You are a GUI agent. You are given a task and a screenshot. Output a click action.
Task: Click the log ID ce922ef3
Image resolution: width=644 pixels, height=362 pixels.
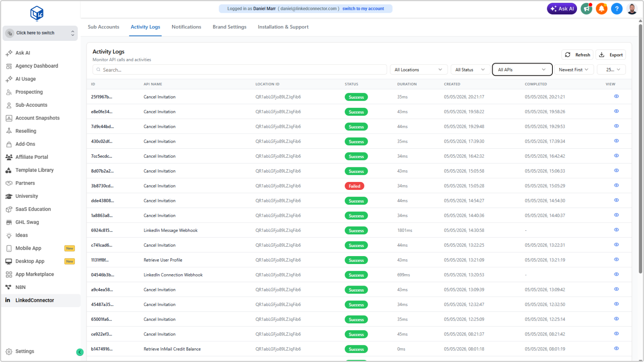[101, 334]
